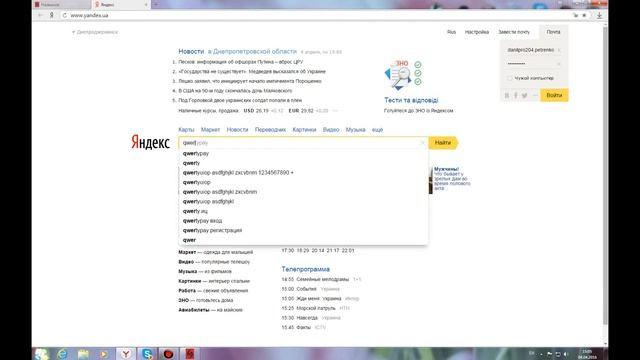Open the Музыка service tab

[356, 130]
